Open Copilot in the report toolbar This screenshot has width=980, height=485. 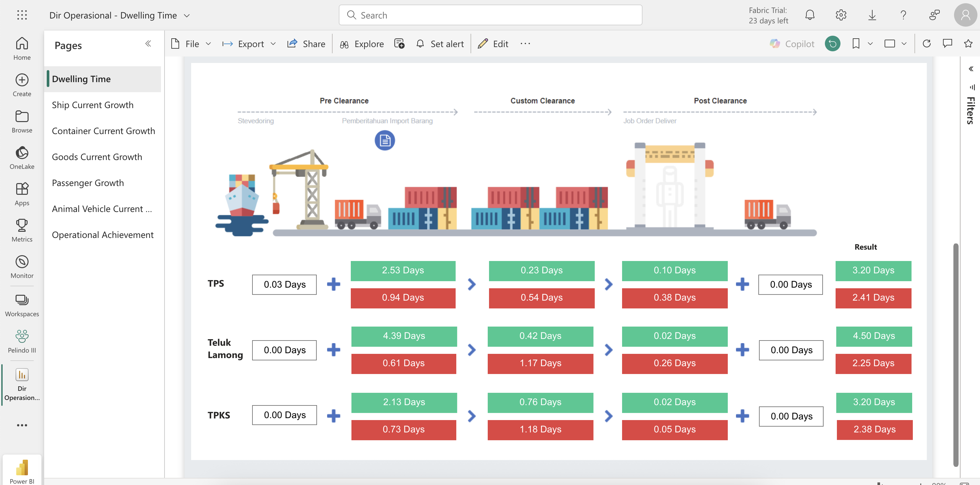point(792,44)
